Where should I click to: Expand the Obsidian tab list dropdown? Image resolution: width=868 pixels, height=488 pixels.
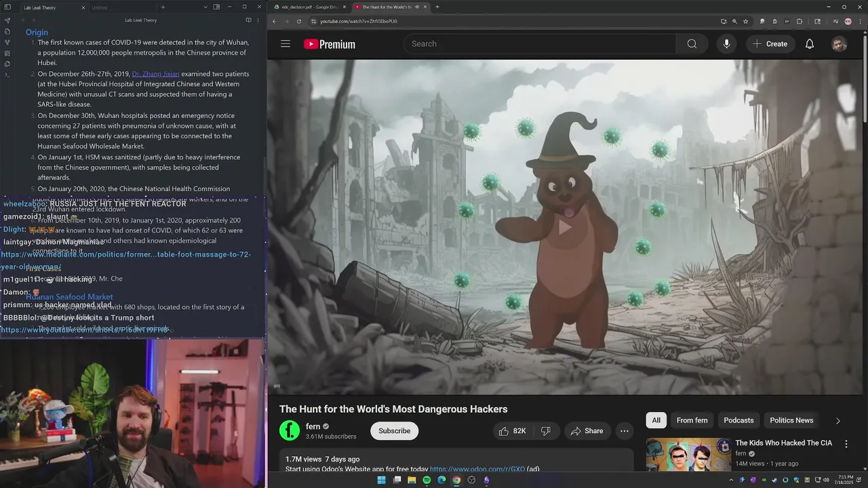[x=205, y=7]
